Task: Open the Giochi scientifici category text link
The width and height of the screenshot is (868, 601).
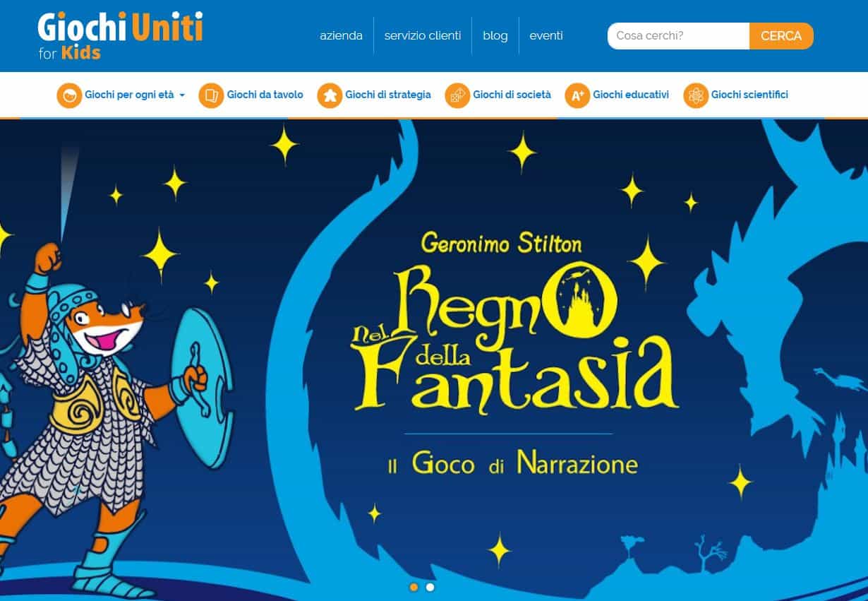Action: coord(749,95)
